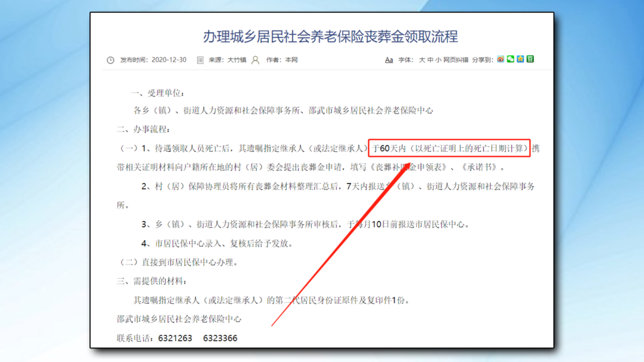The height and width of the screenshot is (362, 644).
Task: Click the line 4、市居民保中心录入、复核后给予发放
Action: pyautogui.click(x=217, y=243)
